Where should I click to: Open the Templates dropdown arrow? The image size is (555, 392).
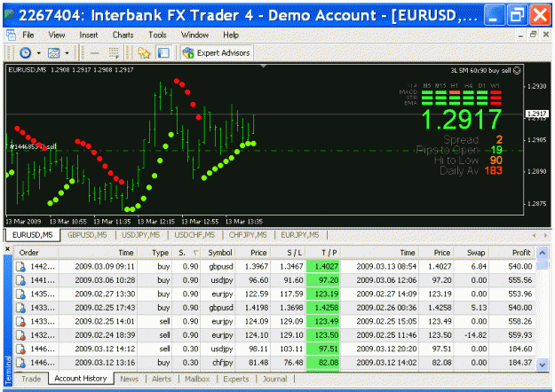pyautogui.click(x=67, y=53)
